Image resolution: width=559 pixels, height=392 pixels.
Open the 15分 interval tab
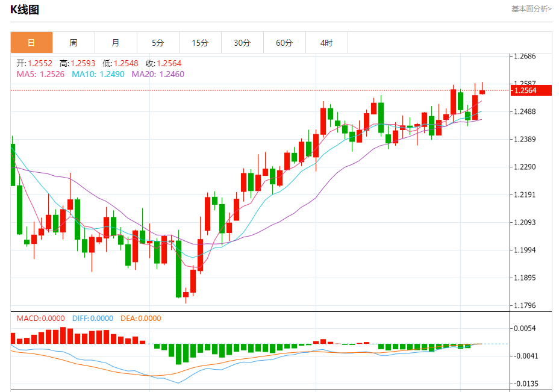(200, 43)
